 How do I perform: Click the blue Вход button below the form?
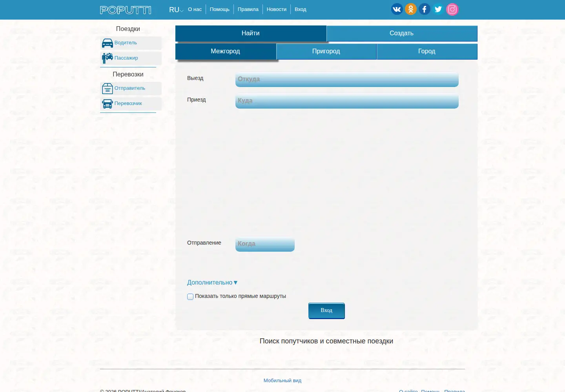tap(326, 310)
